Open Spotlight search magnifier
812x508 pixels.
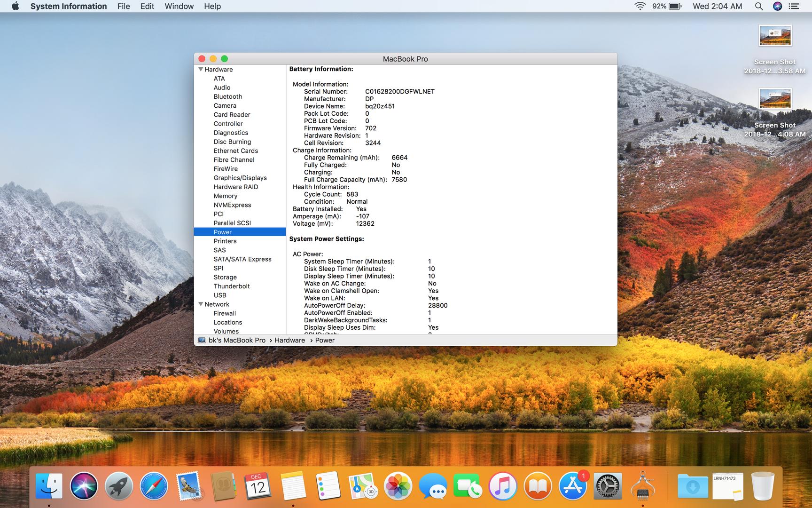(759, 6)
